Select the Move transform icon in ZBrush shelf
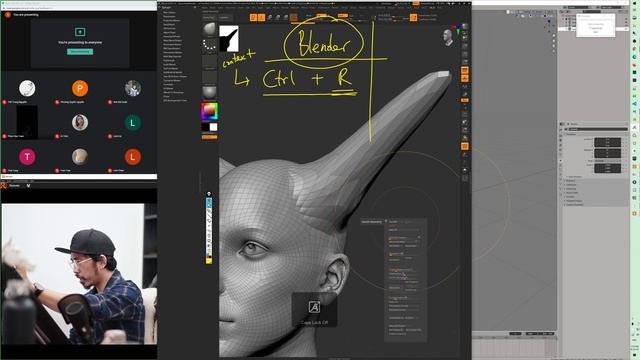Screen dimensions: 640x360 pyautogui.click(x=269, y=17)
